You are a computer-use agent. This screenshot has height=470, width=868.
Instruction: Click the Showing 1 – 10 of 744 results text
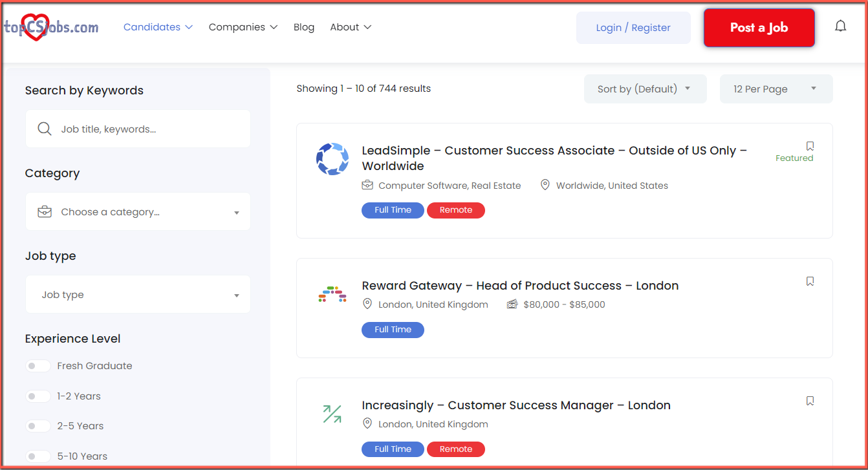(x=363, y=89)
